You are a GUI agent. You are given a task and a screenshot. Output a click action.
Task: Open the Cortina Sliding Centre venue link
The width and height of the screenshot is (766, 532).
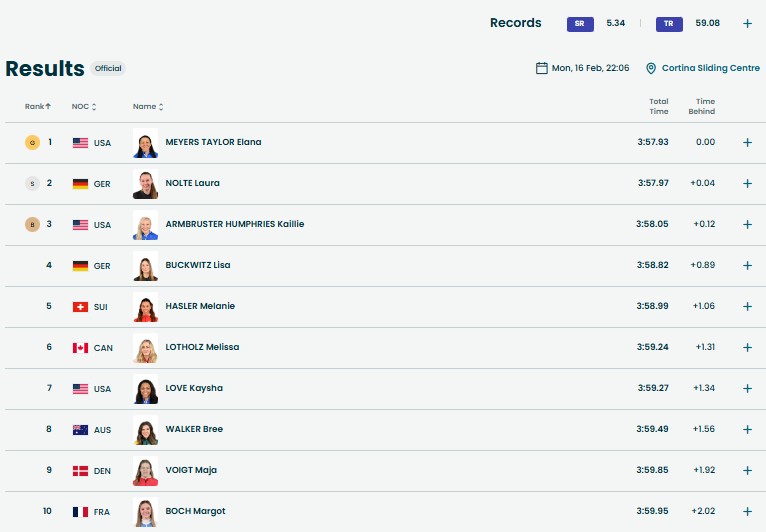710,68
